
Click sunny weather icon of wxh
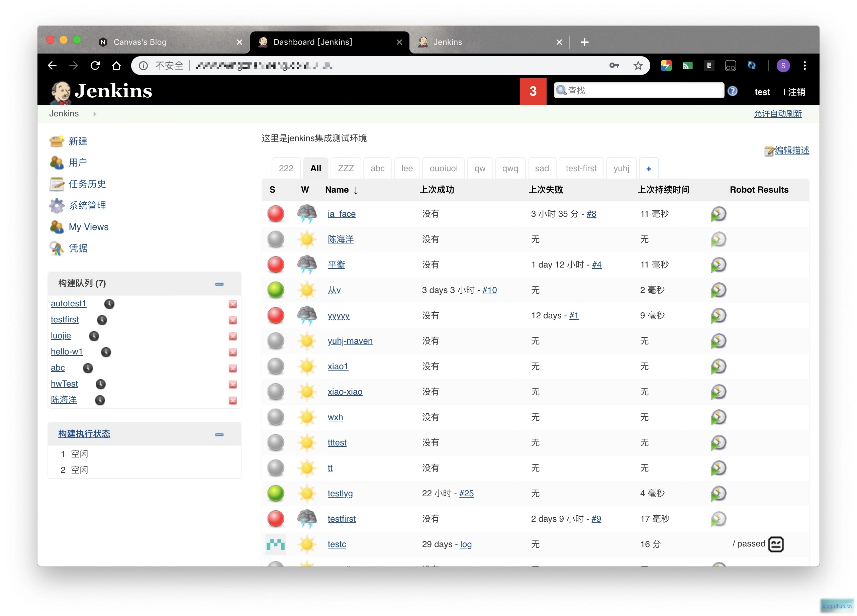307,417
